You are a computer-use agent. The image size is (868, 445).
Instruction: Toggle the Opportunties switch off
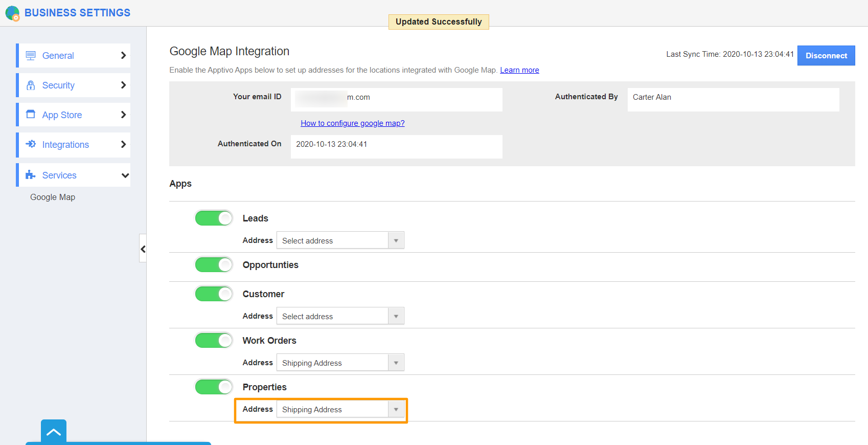(214, 265)
